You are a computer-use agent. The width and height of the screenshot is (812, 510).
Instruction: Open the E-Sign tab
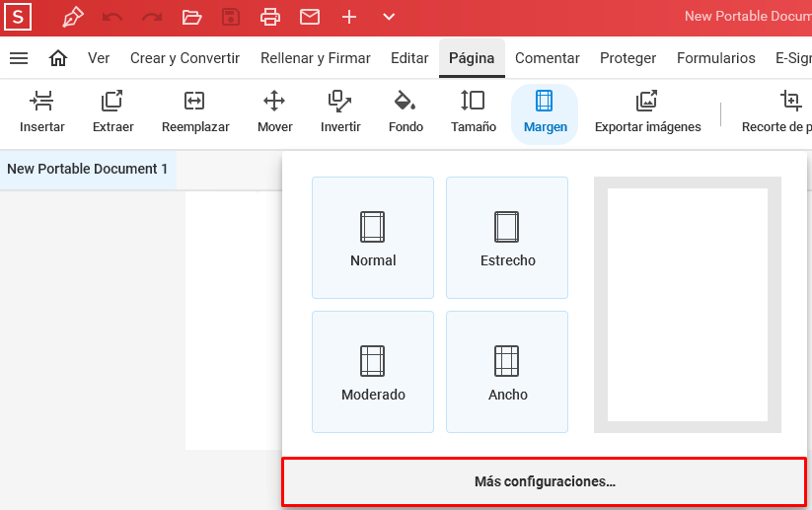tap(793, 58)
